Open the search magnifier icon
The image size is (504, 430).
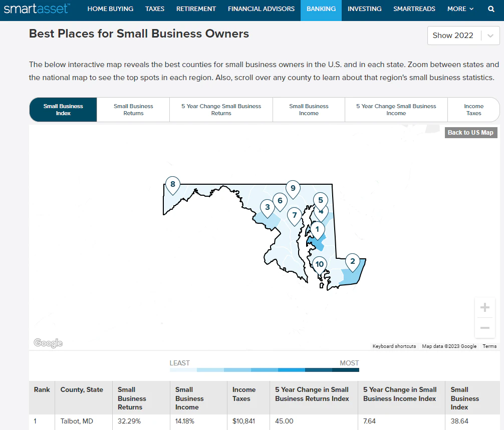[491, 9]
